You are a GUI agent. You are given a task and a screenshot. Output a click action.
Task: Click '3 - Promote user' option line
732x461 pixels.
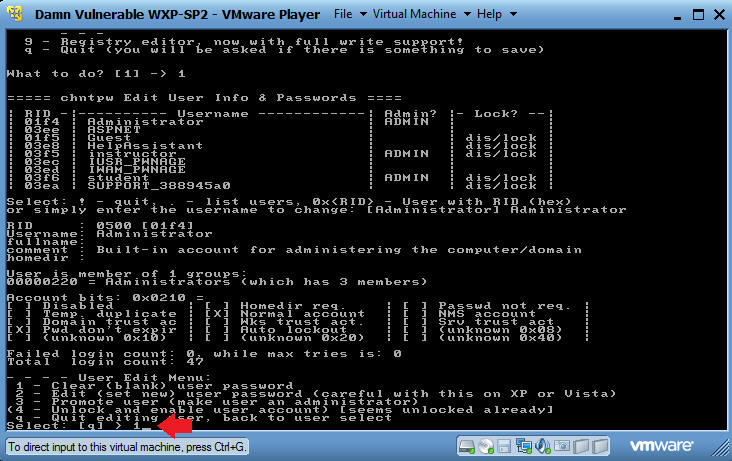click(217, 402)
